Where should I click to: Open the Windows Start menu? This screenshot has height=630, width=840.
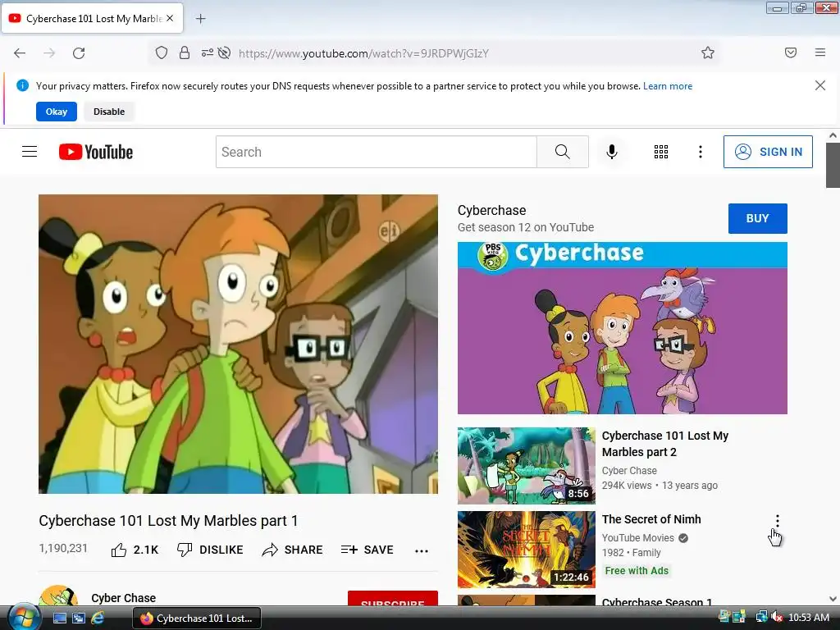click(22, 617)
